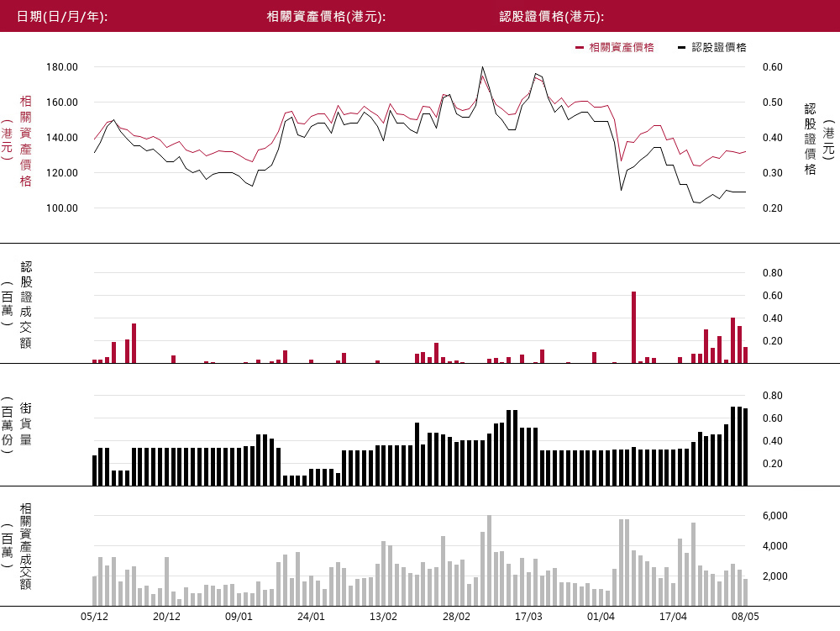
Task: Click the highest peak of the price lines
Action: click(x=483, y=67)
